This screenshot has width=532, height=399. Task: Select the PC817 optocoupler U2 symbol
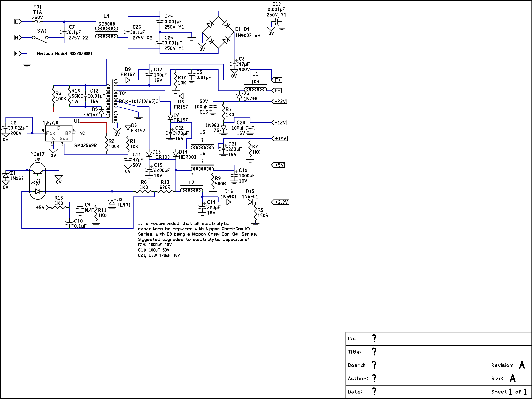(x=38, y=181)
